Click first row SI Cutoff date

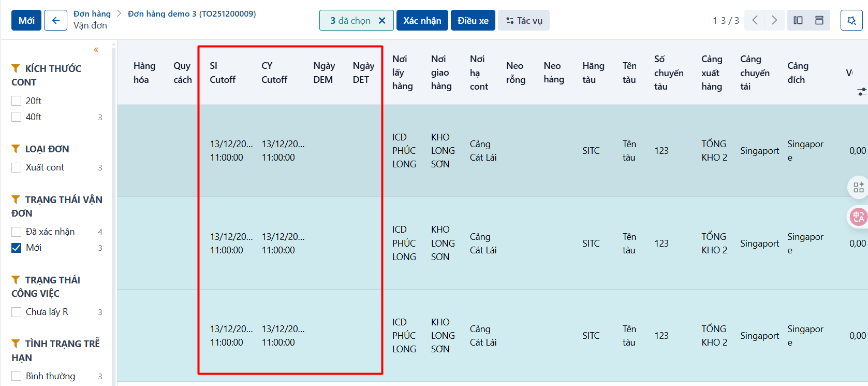pos(231,151)
